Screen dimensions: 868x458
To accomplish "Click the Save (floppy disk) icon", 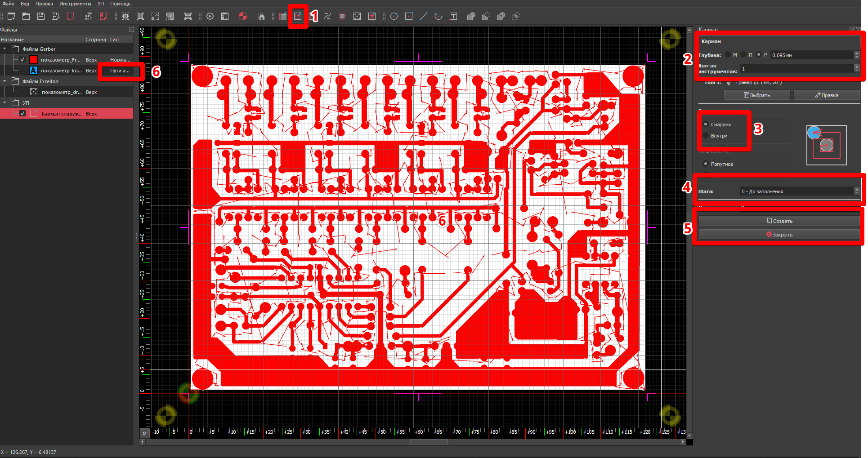I will 41,16.
